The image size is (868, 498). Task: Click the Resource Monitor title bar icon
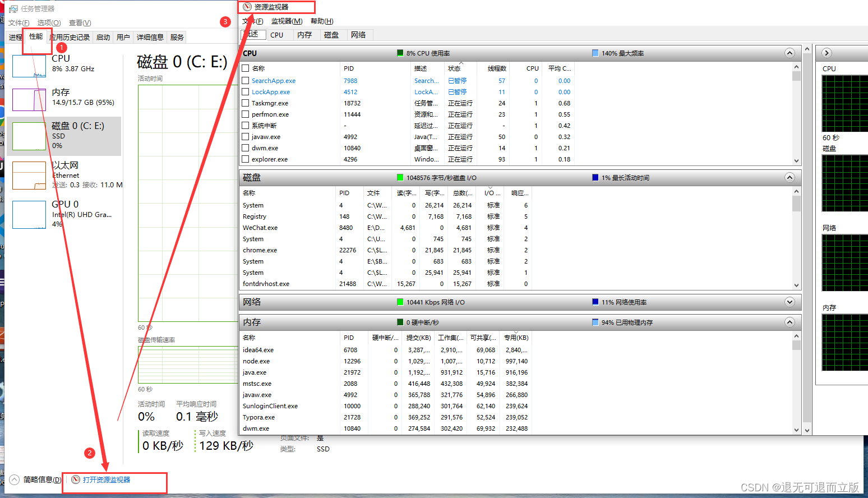coord(247,7)
